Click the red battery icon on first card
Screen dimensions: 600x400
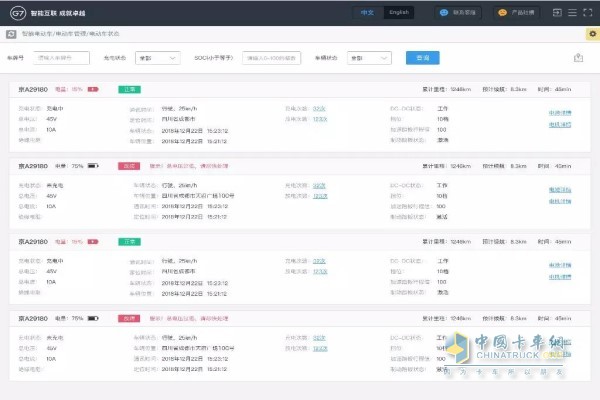click(x=91, y=89)
